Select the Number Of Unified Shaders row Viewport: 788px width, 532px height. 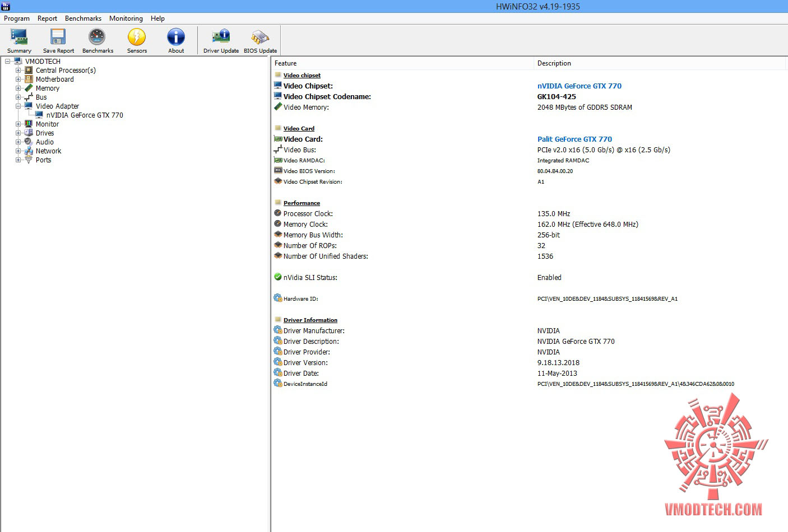point(529,256)
